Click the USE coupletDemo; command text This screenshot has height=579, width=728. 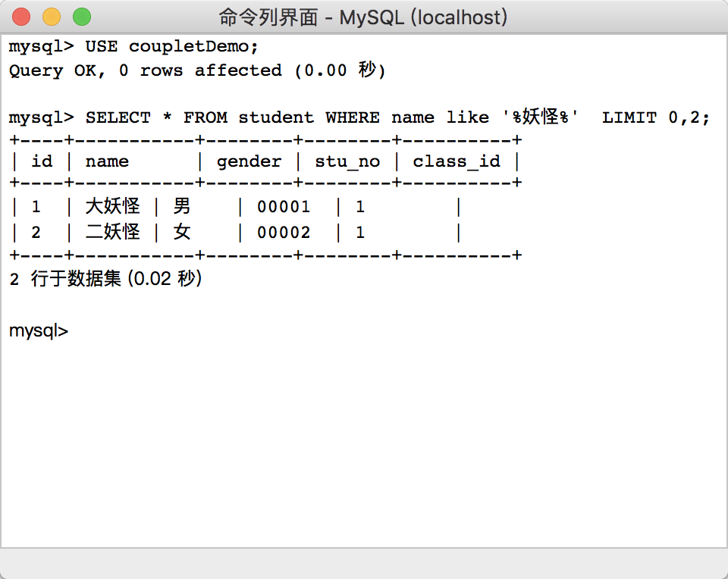coord(171,46)
